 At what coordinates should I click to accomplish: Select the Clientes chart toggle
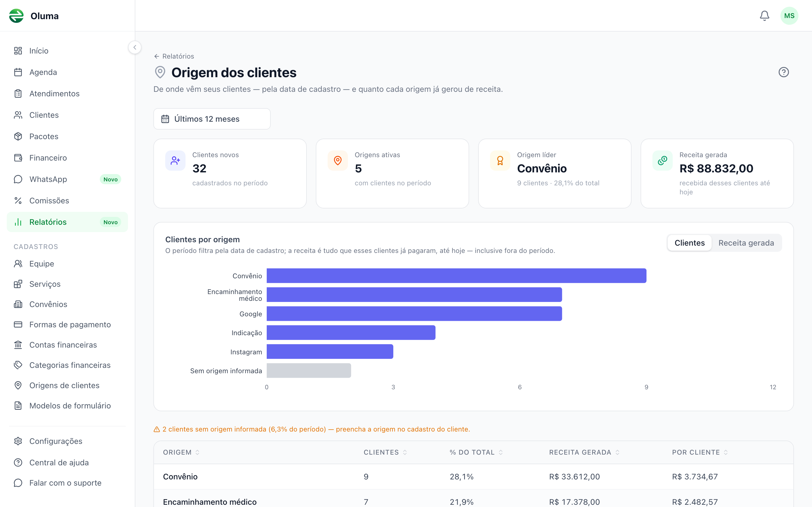[x=690, y=243]
